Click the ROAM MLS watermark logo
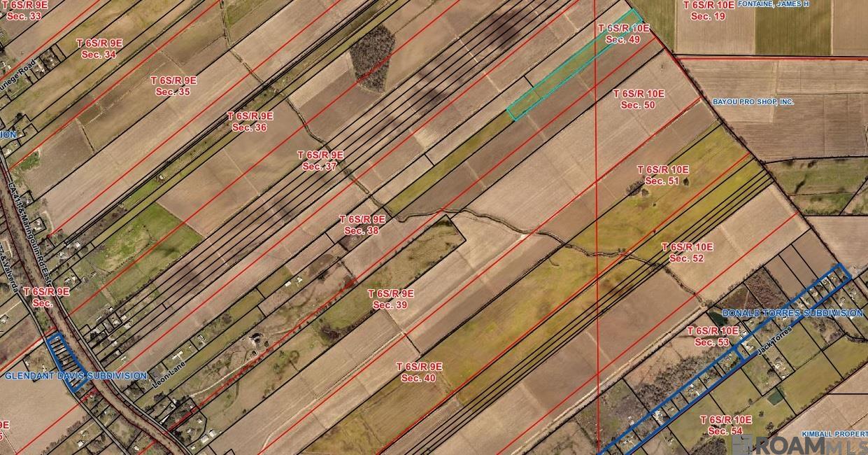 tap(808, 444)
